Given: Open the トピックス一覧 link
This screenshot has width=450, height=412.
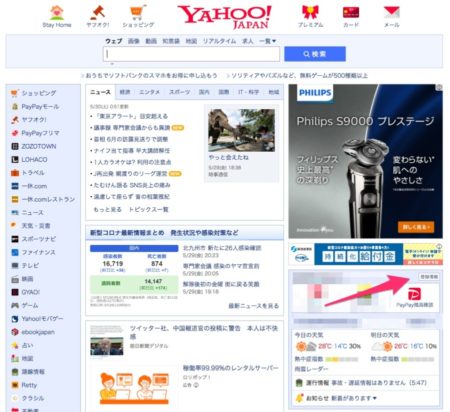Looking at the screenshot, I should coord(149,209).
